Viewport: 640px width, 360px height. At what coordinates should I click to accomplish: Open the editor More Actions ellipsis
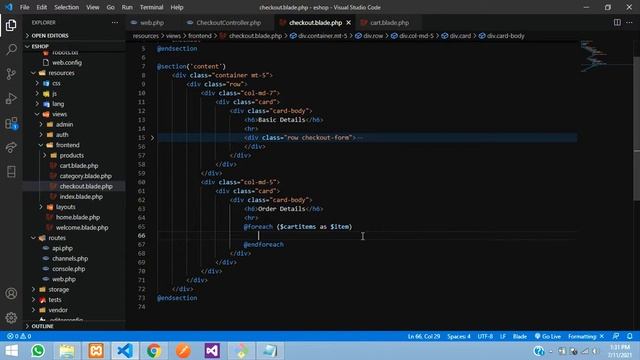[629, 22]
